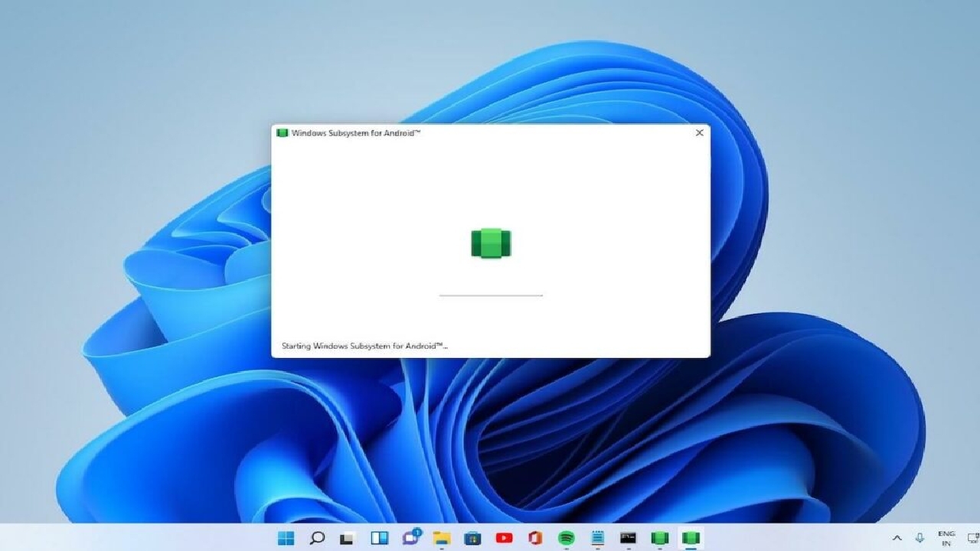Select the active Android Subsystem taskbar icon
The width and height of the screenshot is (980, 551).
691,538
